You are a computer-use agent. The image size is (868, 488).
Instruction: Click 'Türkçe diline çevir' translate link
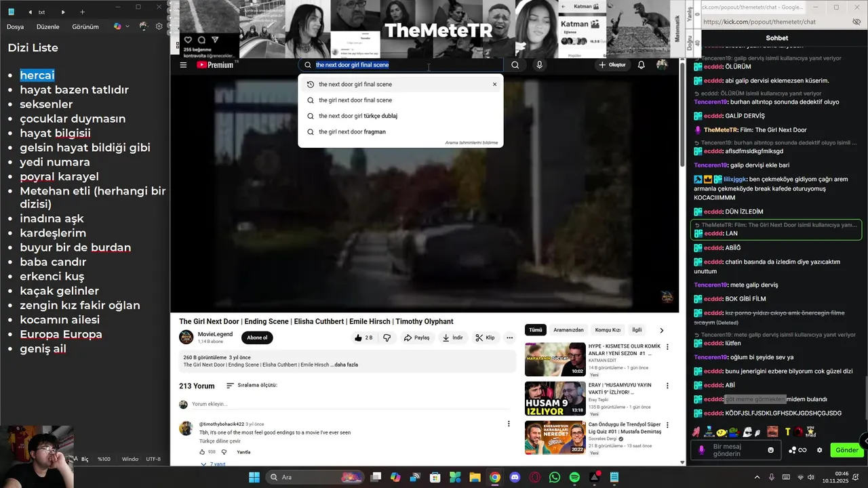(x=220, y=441)
